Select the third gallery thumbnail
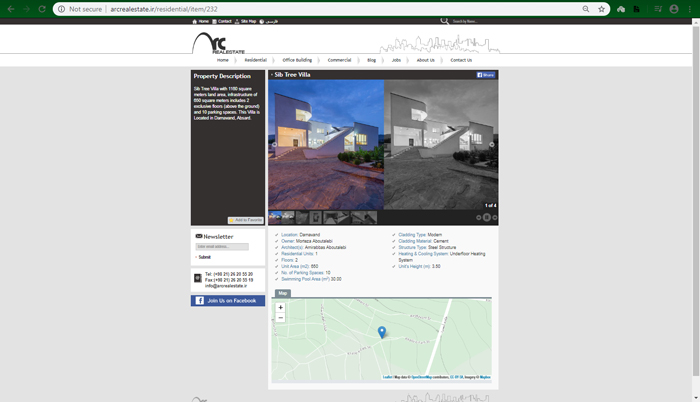The width and height of the screenshot is (700, 402). pos(302,218)
